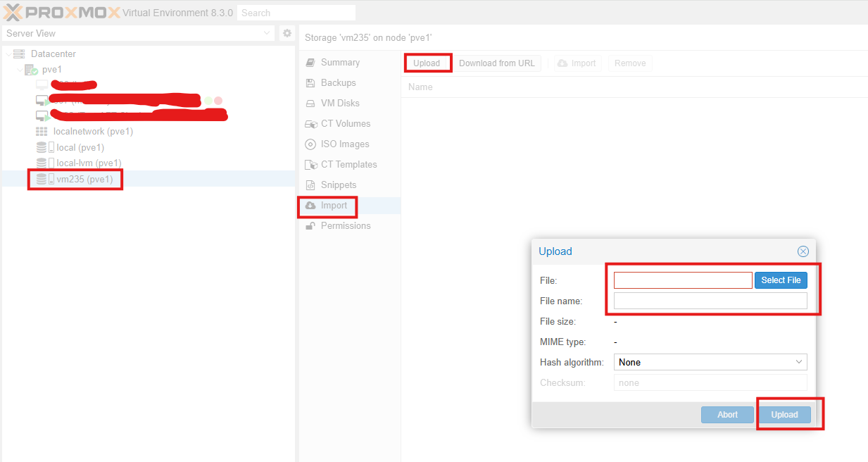Click the File name input field

pyautogui.click(x=710, y=301)
